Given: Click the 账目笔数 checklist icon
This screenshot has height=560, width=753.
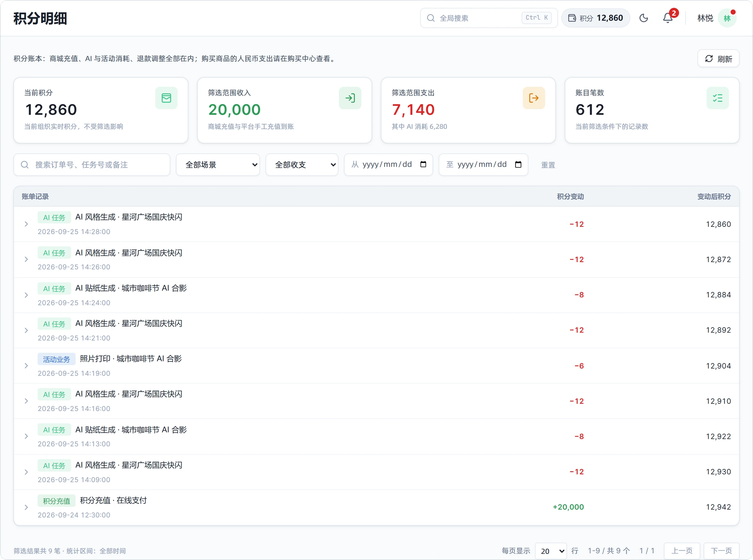Looking at the screenshot, I should [x=718, y=98].
